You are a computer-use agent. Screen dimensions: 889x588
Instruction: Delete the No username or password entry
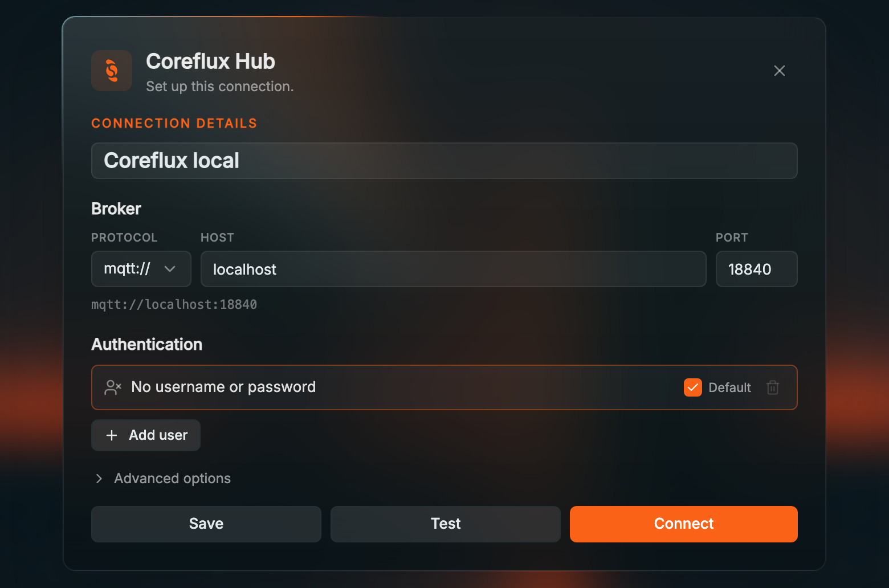click(773, 387)
